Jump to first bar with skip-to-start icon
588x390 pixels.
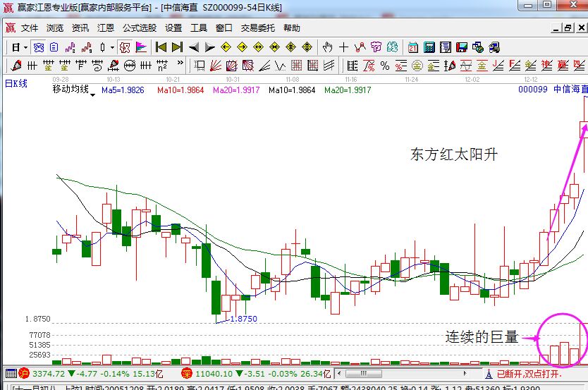pyautogui.click(x=161, y=47)
